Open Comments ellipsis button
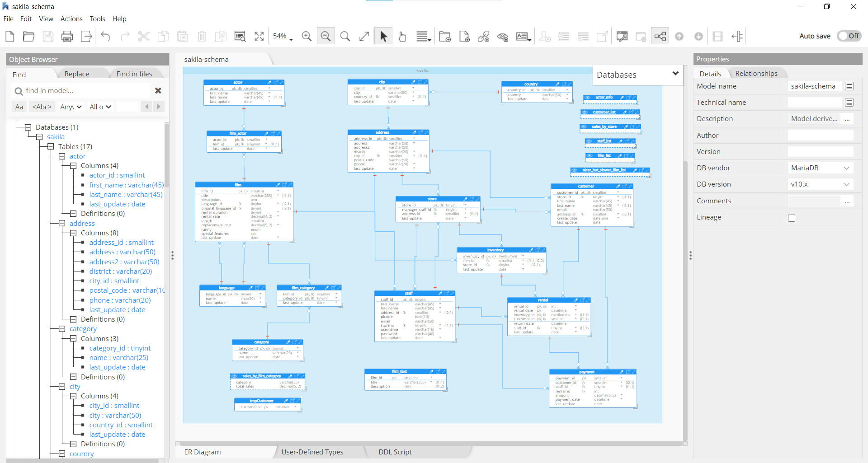 tap(847, 201)
